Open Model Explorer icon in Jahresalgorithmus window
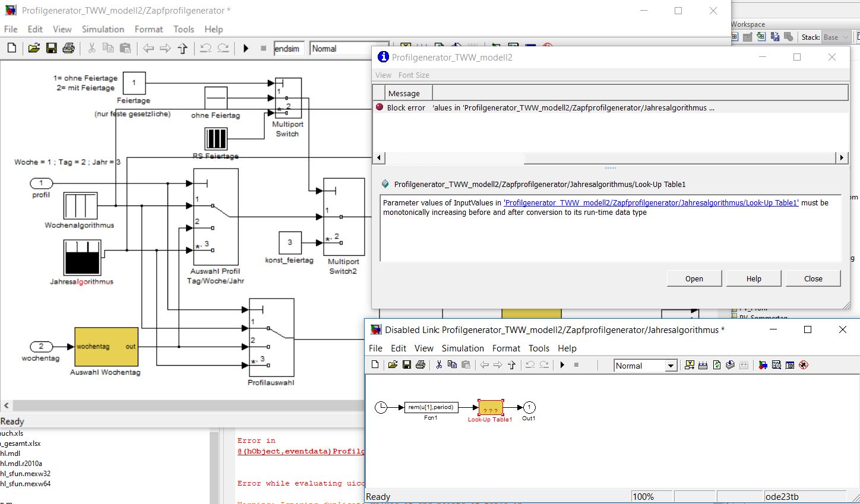This screenshot has height=504, width=860. click(776, 365)
